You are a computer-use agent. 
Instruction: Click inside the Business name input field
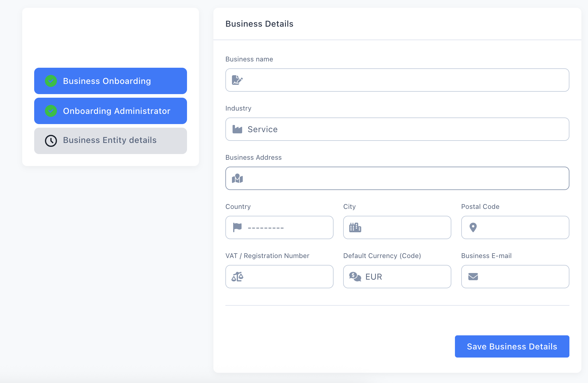coord(390,80)
